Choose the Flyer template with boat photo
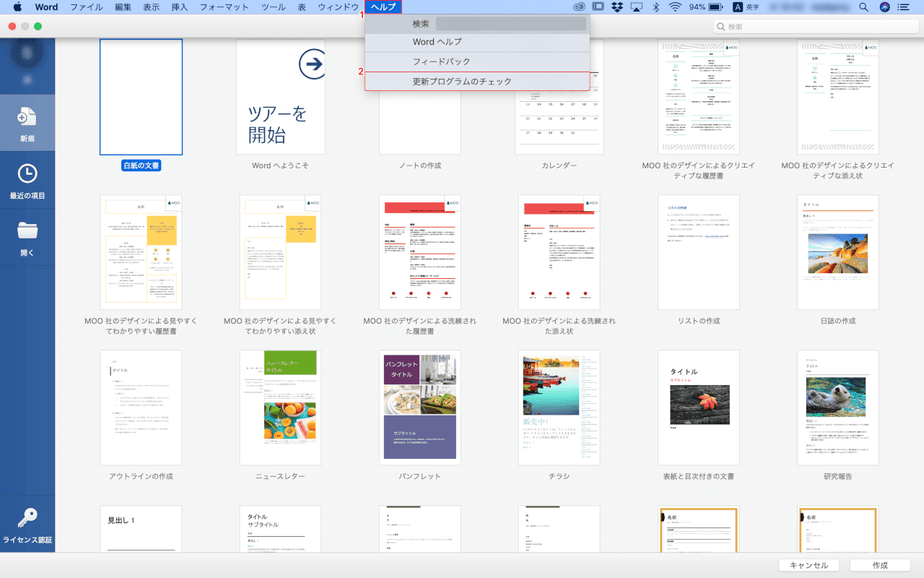Viewport: 924px width, 578px height. [559, 408]
